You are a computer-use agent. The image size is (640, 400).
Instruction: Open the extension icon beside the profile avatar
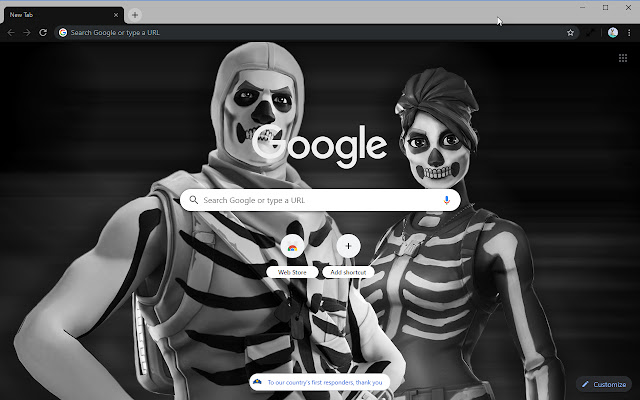[590, 33]
